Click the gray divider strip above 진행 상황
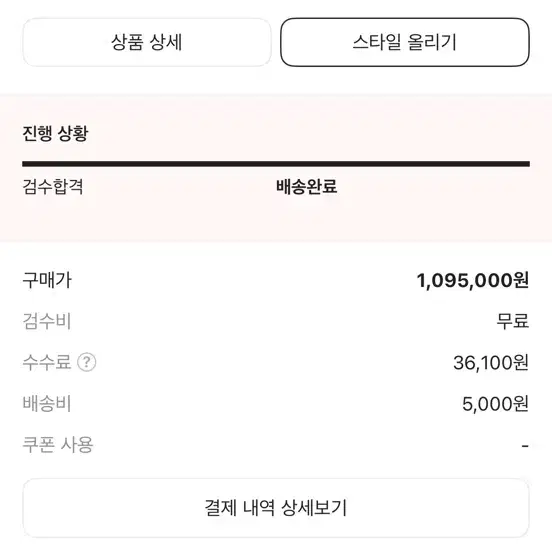Viewport: 552px width, 552px height. click(276, 96)
